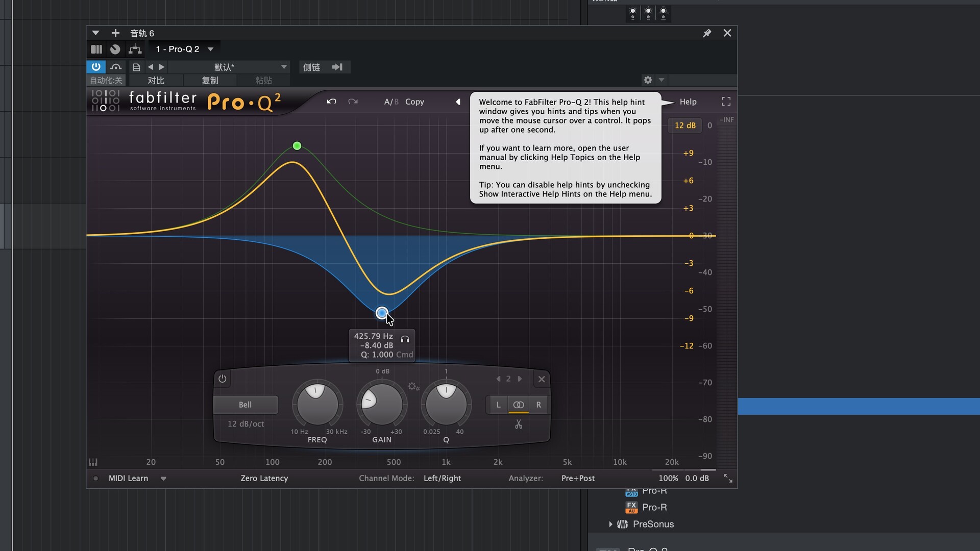Toggle full screen mode icon

tap(726, 102)
